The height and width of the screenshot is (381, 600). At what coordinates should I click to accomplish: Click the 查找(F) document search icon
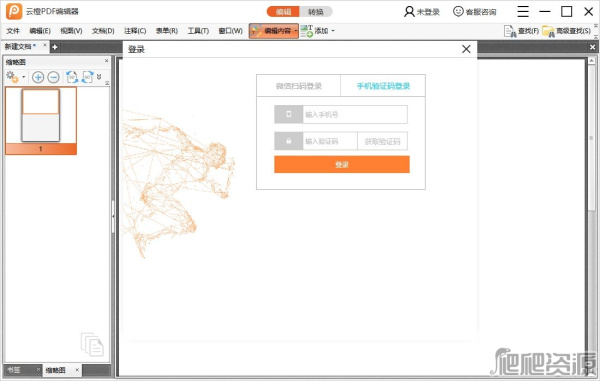[510, 31]
